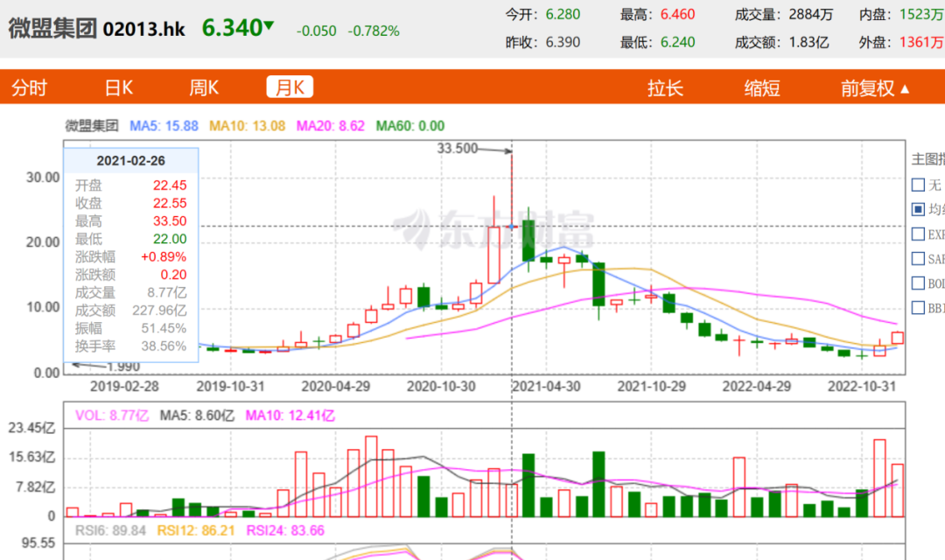Expand the 前复权 adjustment dropdown
Viewport: 945px width, 560px height.
[875, 88]
